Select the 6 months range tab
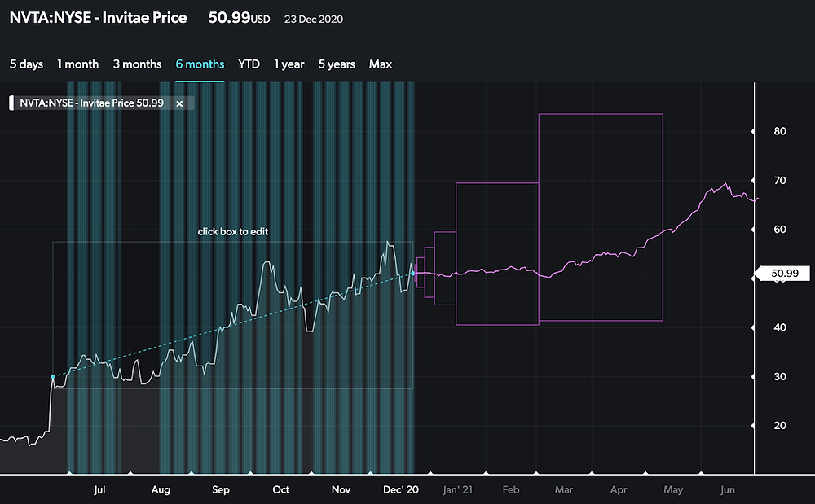Screen dimensions: 815x504 click(x=200, y=64)
